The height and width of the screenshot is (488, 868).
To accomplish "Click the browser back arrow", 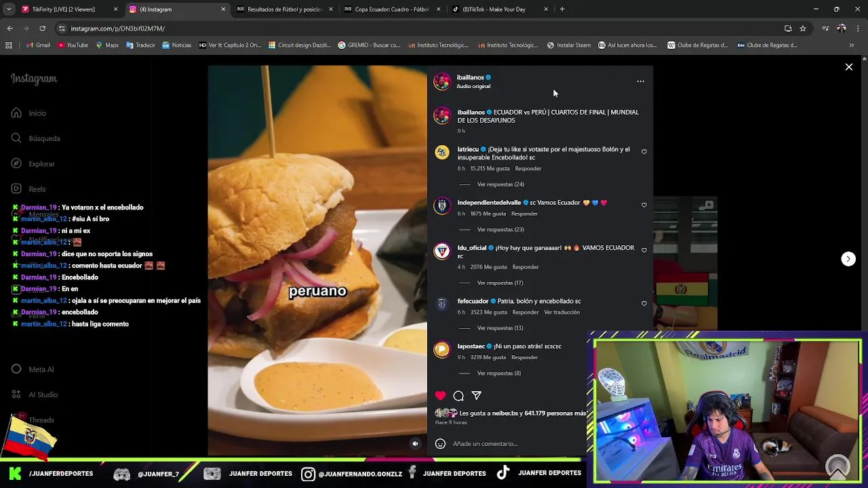I will point(9,28).
